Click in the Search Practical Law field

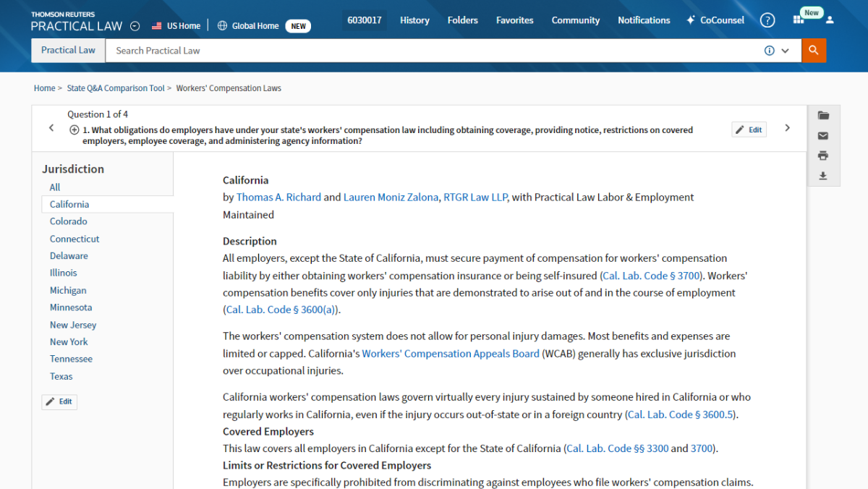[x=434, y=51]
